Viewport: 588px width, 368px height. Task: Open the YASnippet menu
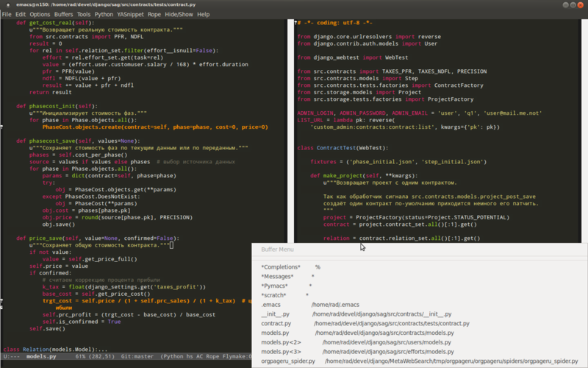coord(130,14)
